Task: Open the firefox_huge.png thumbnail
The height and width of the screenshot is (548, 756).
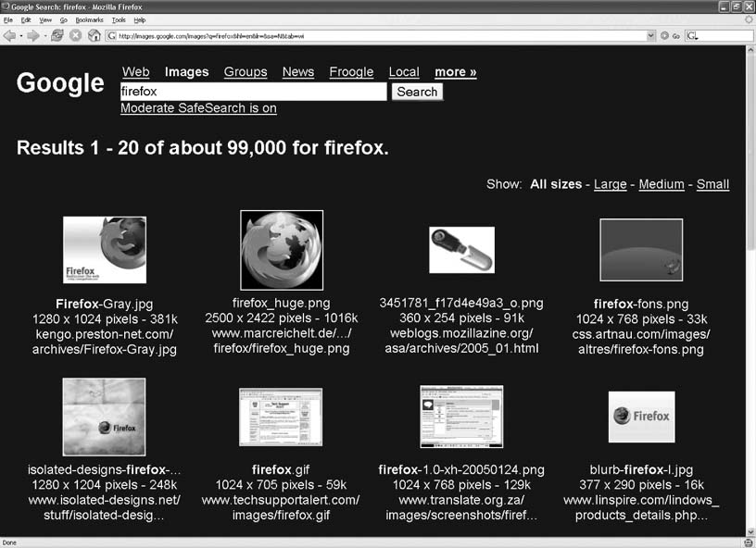Action: (x=282, y=250)
